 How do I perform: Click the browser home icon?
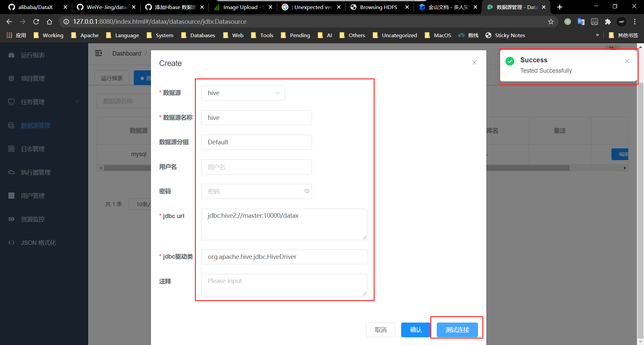(49, 21)
